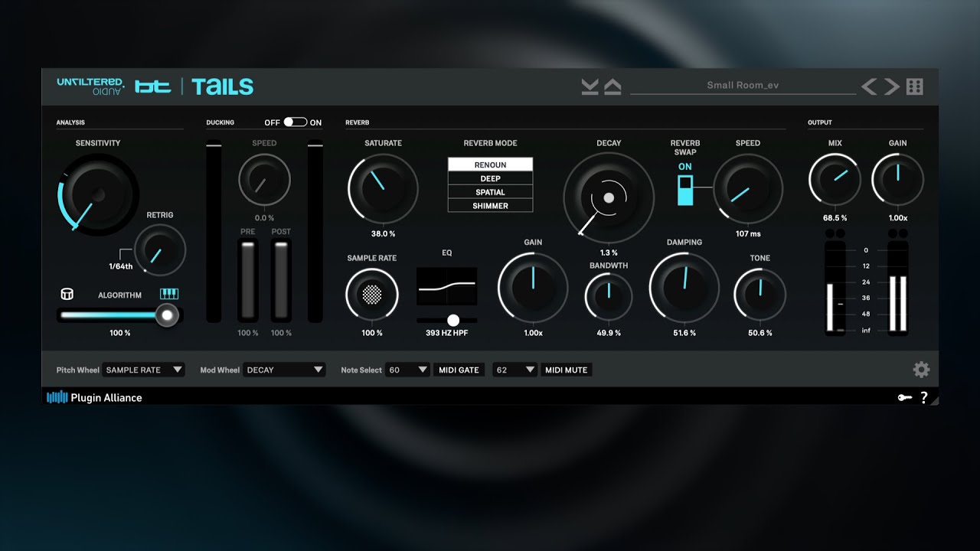Select the keyboard algorithm icon
The image size is (980, 551).
[x=169, y=294]
